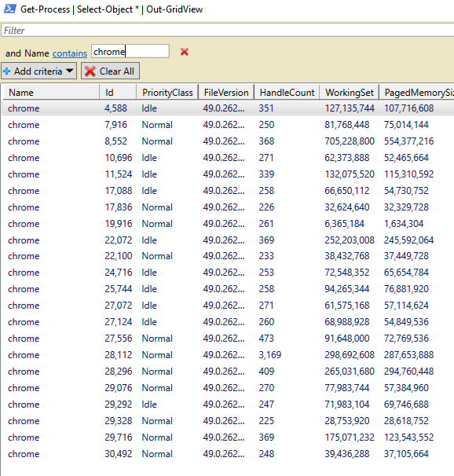Click HandleCount value 3,169
The width and height of the screenshot is (454, 476).
(x=269, y=355)
